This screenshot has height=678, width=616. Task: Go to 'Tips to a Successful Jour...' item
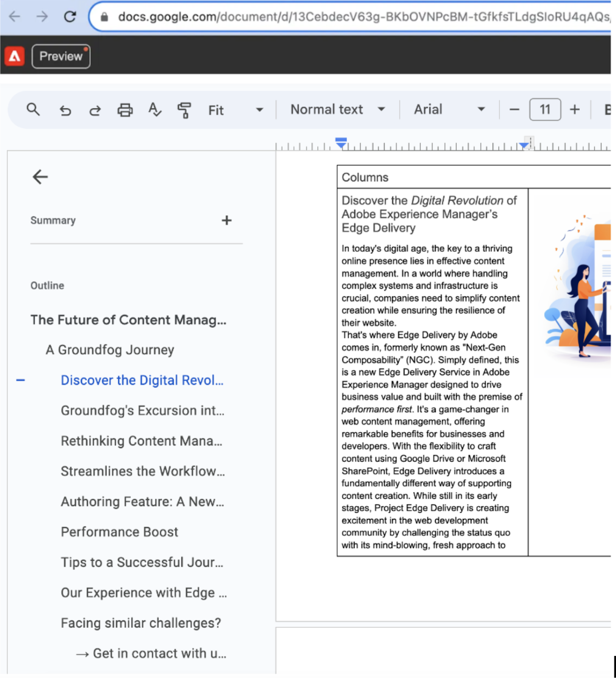142,562
